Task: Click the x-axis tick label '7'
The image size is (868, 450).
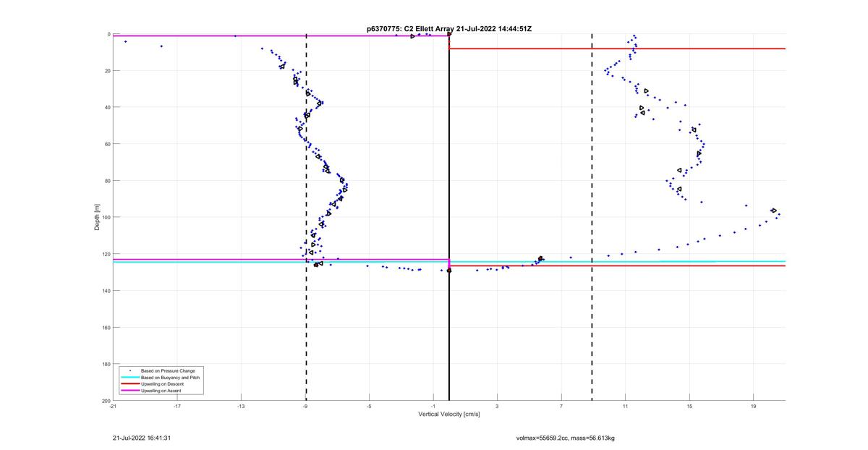Action: pos(561,406)
